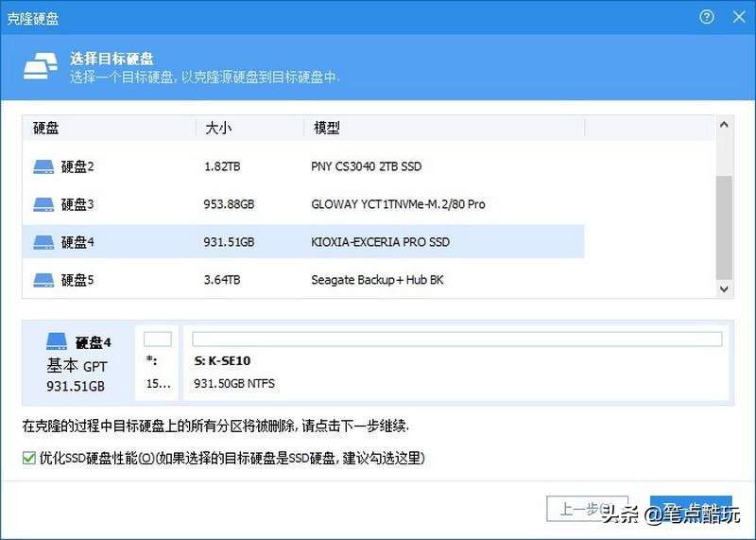756x540 pixels.
Task: Click the 1.82TB size cell
Action: [x=222, y=167]
